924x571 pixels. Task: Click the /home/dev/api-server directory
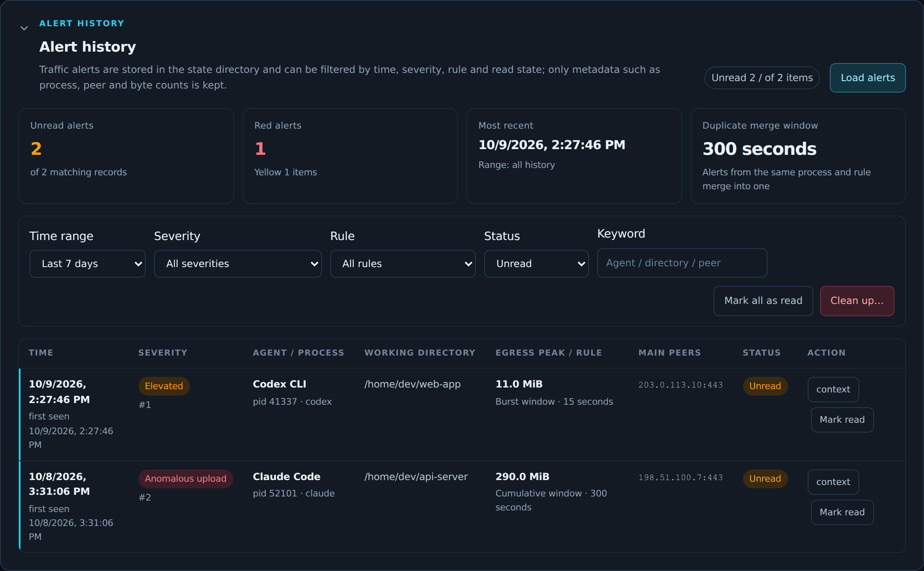click(x=416, y=477)
